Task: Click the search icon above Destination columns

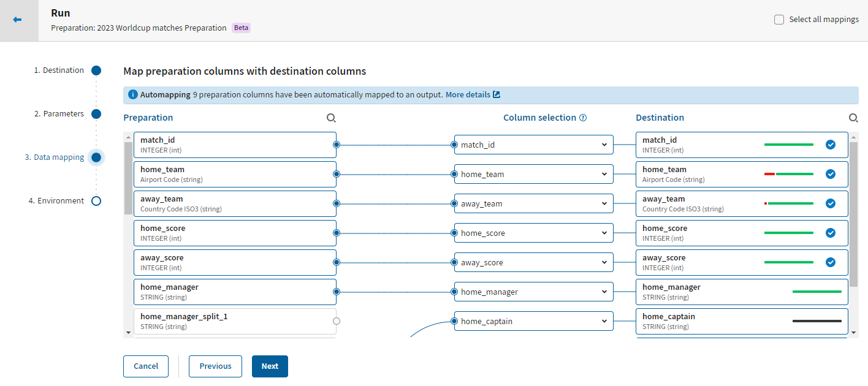Action: click(x=853, y=118)
